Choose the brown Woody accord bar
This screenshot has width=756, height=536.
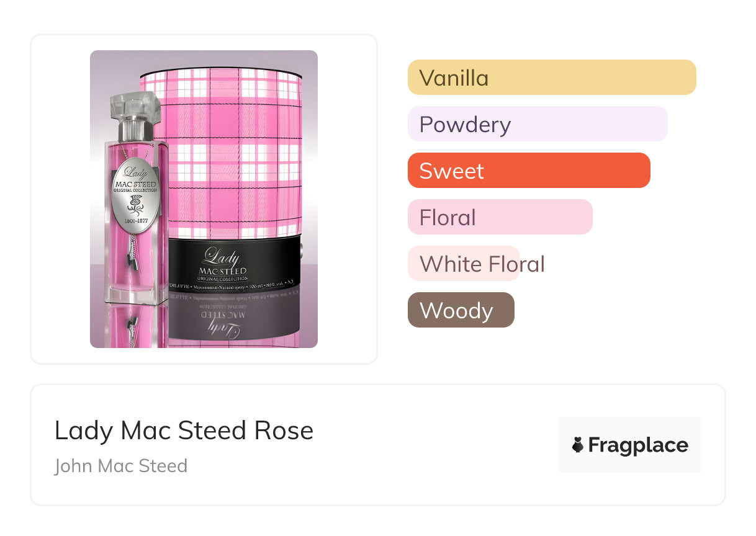(461, 310)
